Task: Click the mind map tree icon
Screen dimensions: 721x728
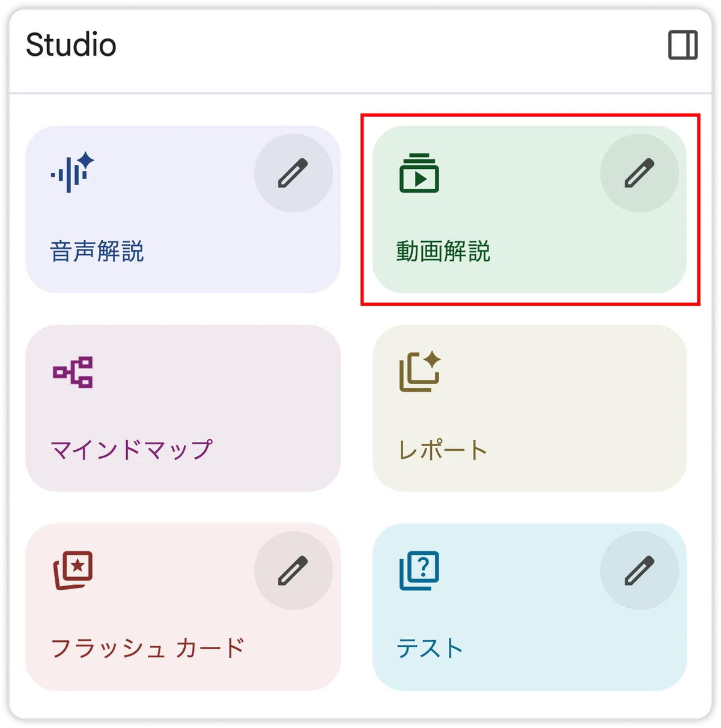Action: (x=73, y=372)
